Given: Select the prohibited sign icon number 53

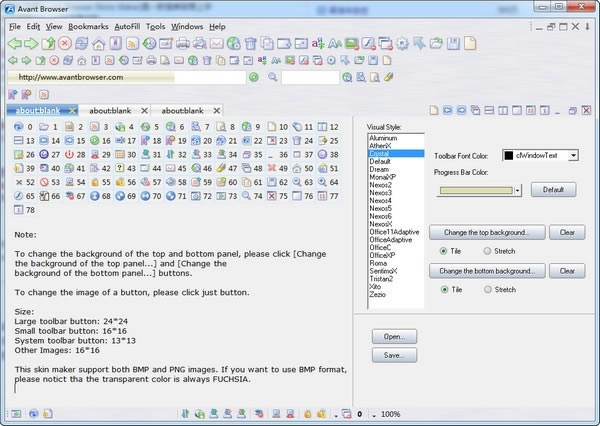Looking at the screenshot, I should [x=44, y=182].
